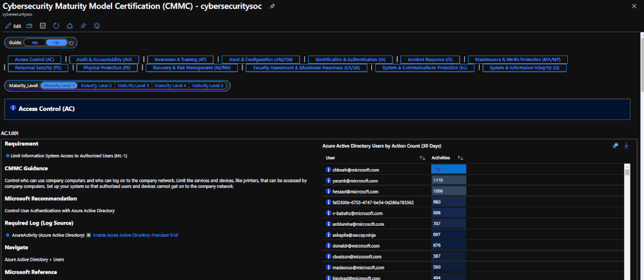Set Guide toggle to No
Viewport: 644px width, 280px height.
[x=56, y=43]
